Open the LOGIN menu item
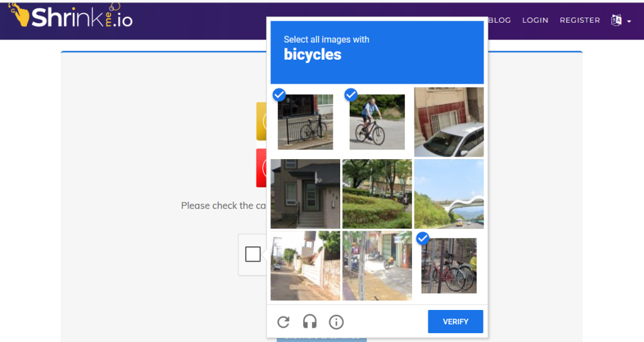Screen dimensions: 644x342 [x=535, y=20]
